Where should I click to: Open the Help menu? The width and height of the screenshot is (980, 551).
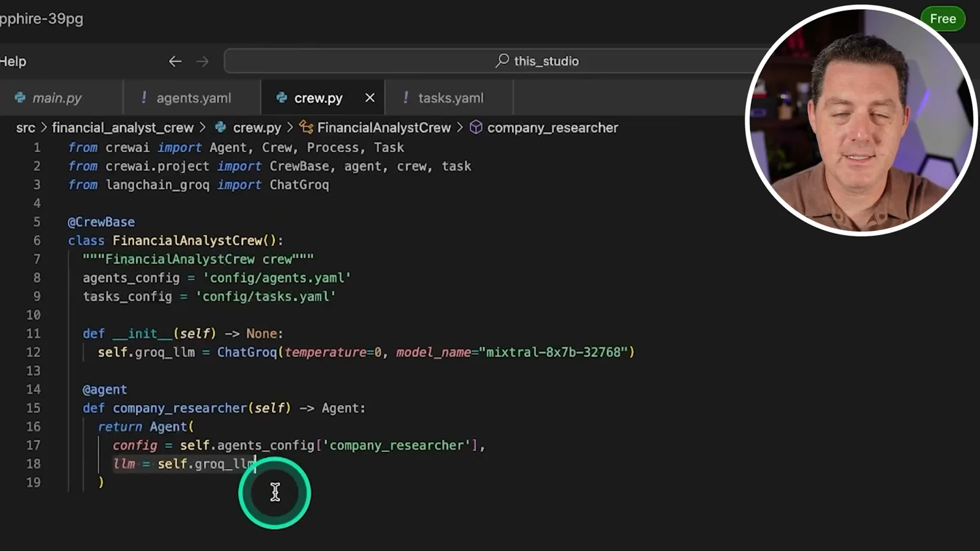pyautogui.click(x=13, y=61)
